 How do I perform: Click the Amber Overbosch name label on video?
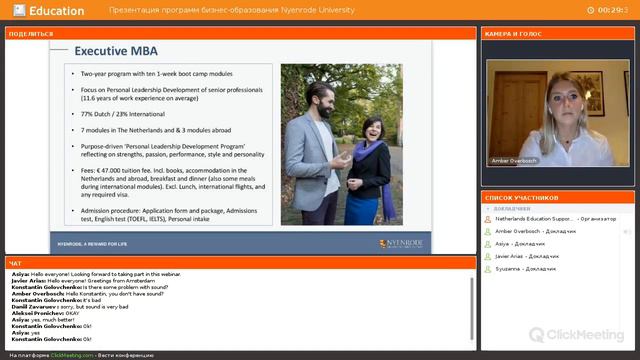point(514,161)
